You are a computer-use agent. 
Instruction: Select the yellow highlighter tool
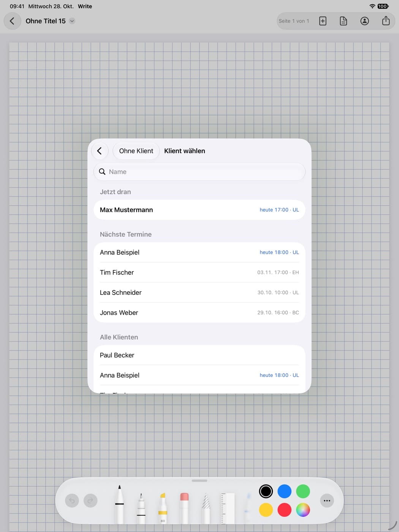[163, 508]
